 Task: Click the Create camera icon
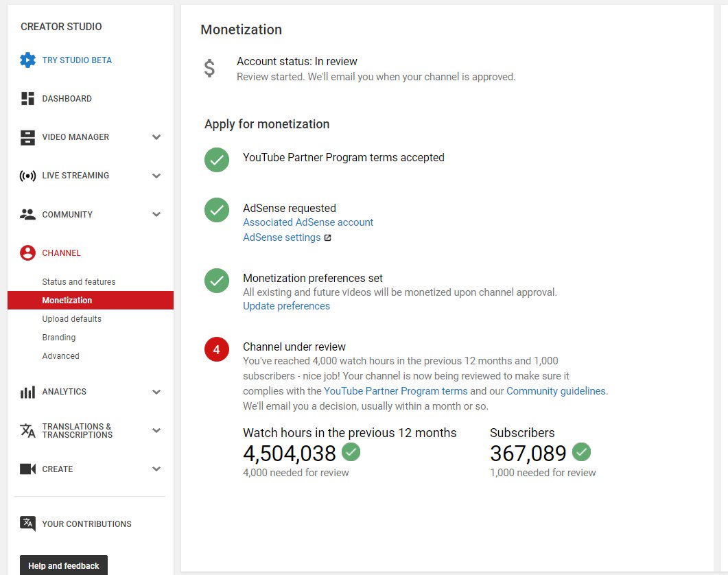(x=28, y=469)
